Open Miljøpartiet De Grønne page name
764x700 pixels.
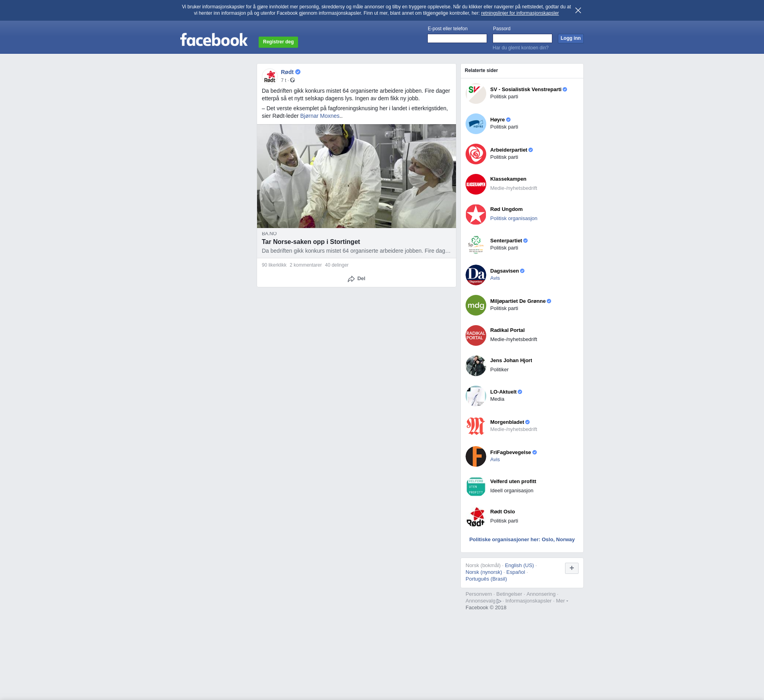click(x=518, y=301)
